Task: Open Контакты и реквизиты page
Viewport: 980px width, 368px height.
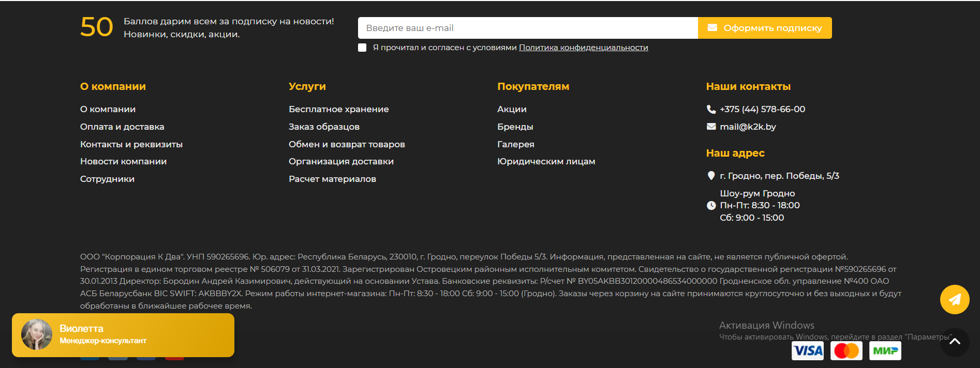Action: [x=131, y=144]
